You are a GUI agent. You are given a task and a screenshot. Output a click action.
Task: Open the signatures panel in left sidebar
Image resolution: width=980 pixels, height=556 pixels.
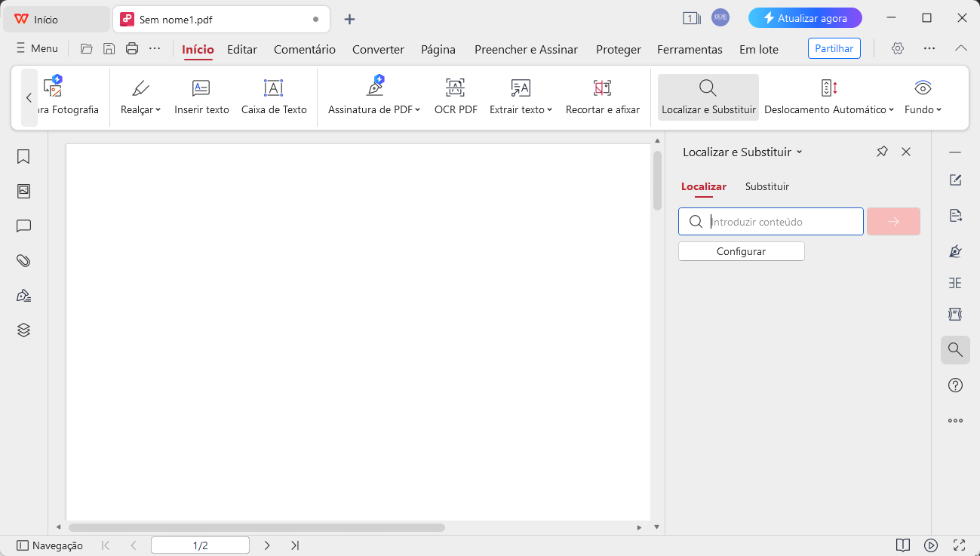tap(23, 295)
